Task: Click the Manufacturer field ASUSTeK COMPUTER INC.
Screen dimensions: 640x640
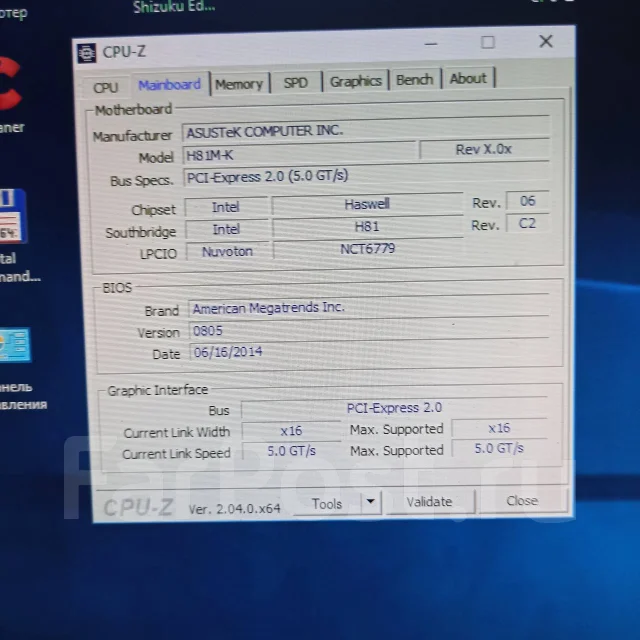Action: 366,129
